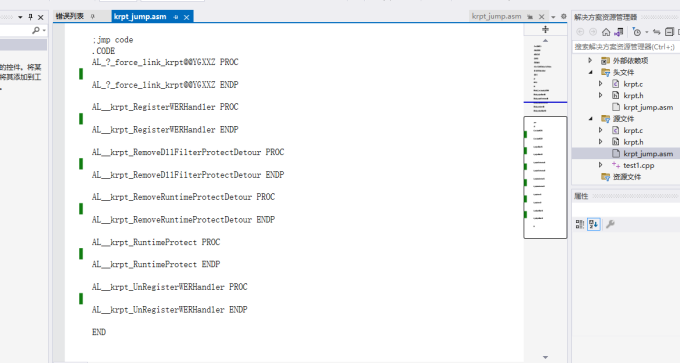Toggle pin on krpt_jump.asm active tab
This screenshot has width=680, height=363.
[x=176, y=17]
